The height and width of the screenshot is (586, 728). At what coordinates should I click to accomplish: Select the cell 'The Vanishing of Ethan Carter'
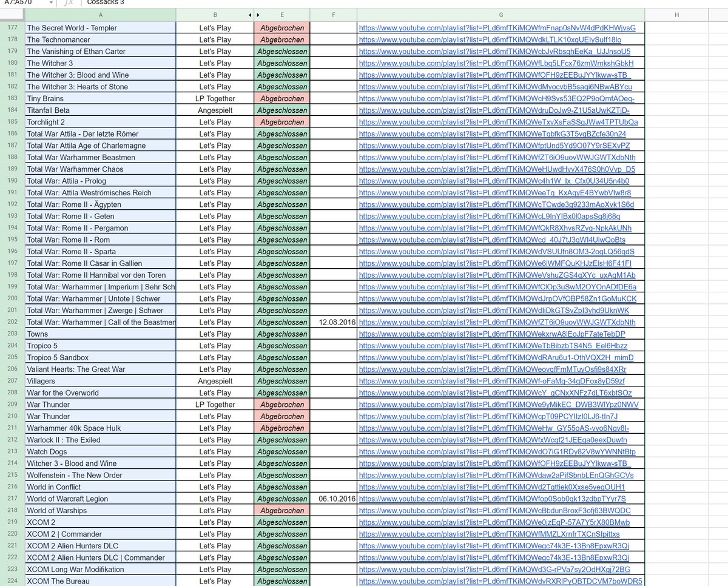pyautogui.click(x=100, y=52)
